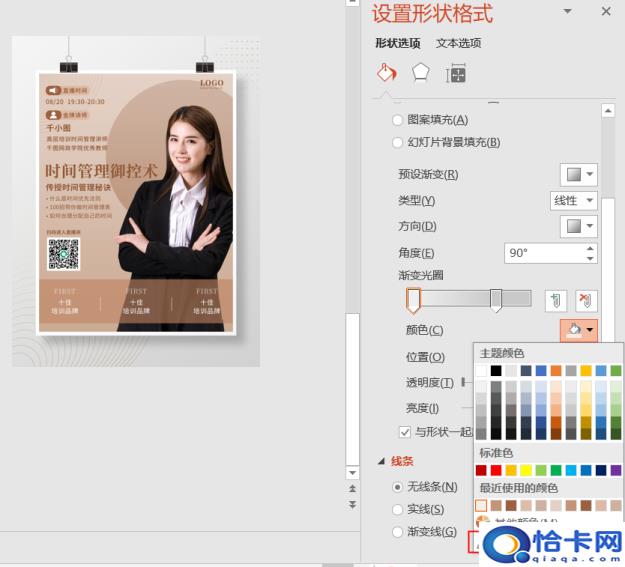Click the 渐变光圈 label
625x567 pixels.
click(x=421, y=275)
